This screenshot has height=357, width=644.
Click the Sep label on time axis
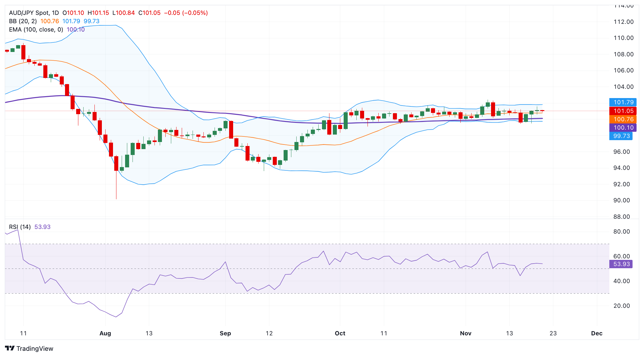225,333
